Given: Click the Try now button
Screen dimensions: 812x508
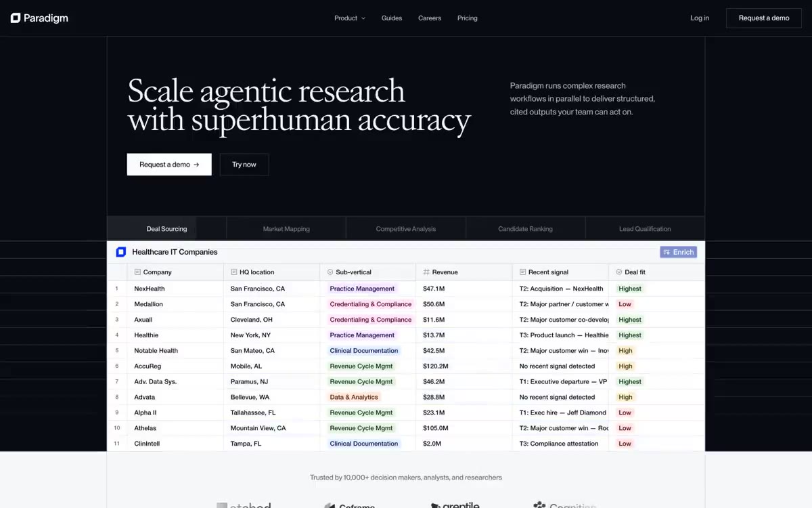Looking at the screenshot, I should [244, 165].
